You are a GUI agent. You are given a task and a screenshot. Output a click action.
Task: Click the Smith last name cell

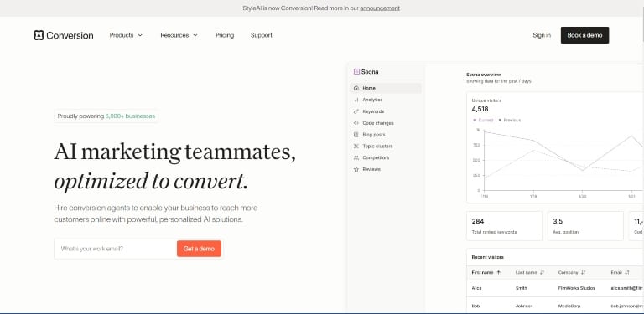click(x=521, y=288)
